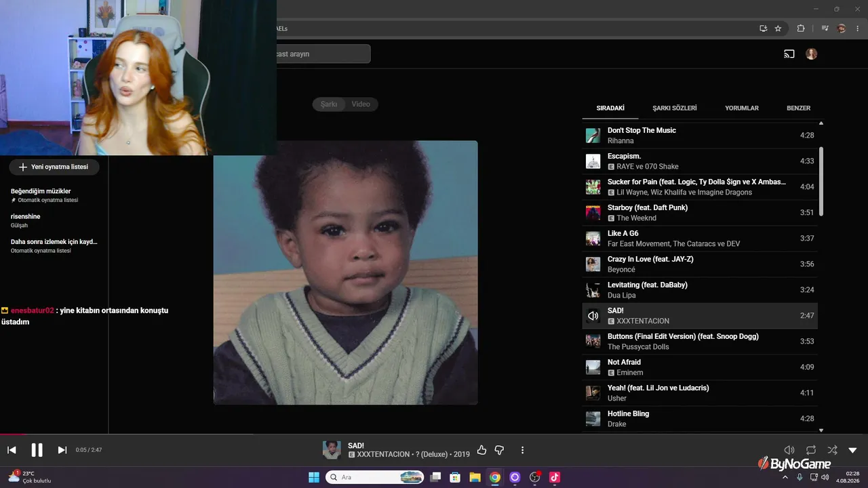Click the queue panel scrollbar

click(821, 182)
